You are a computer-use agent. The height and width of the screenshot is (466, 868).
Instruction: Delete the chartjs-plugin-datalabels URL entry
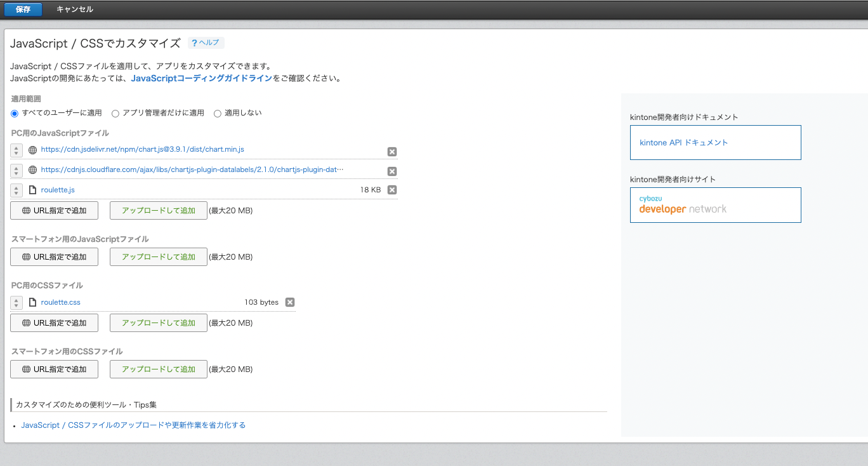tap(391, 170)
